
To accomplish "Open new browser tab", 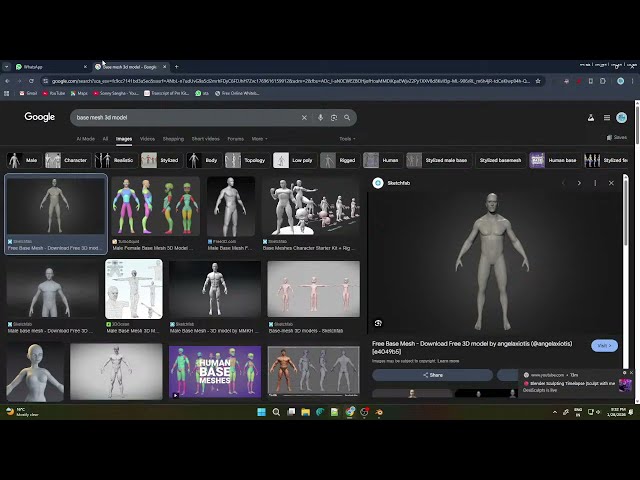I will click(x=176, y=67).
